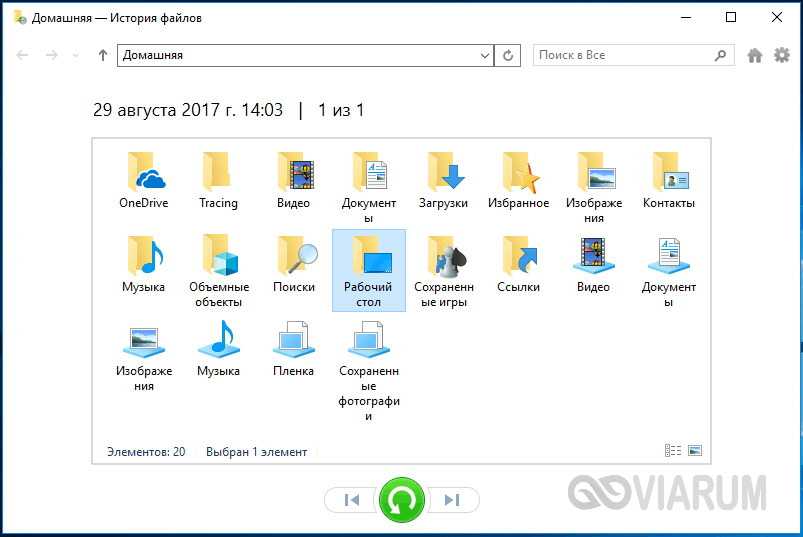Select the Объемные объекты folder
This screenshot has width=803, height=537.
click(218, 270)
